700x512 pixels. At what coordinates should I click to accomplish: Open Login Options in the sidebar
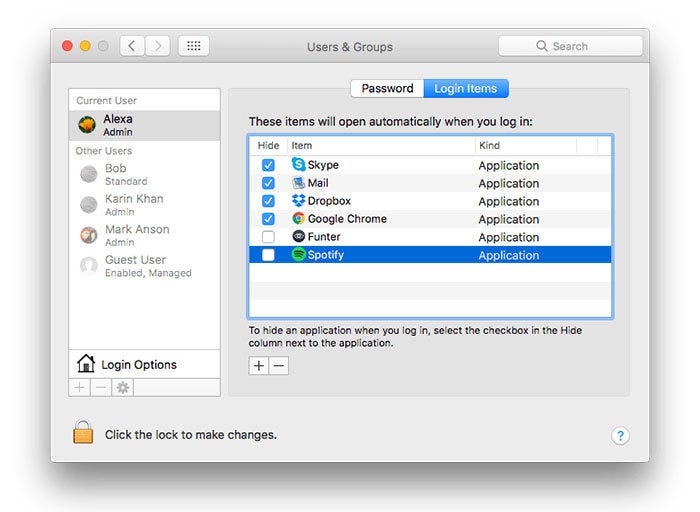pyautogui.click(x=144, y=364)
